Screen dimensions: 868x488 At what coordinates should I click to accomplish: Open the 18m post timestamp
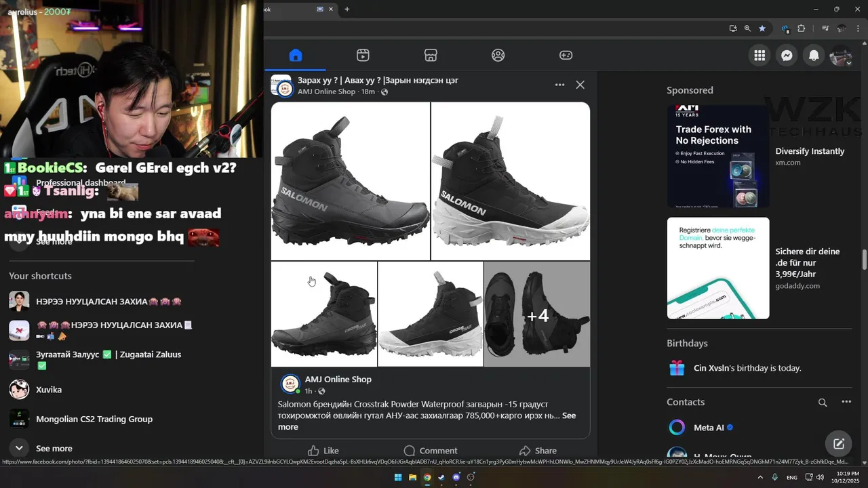pyautogui.click(x=368, y=91)
